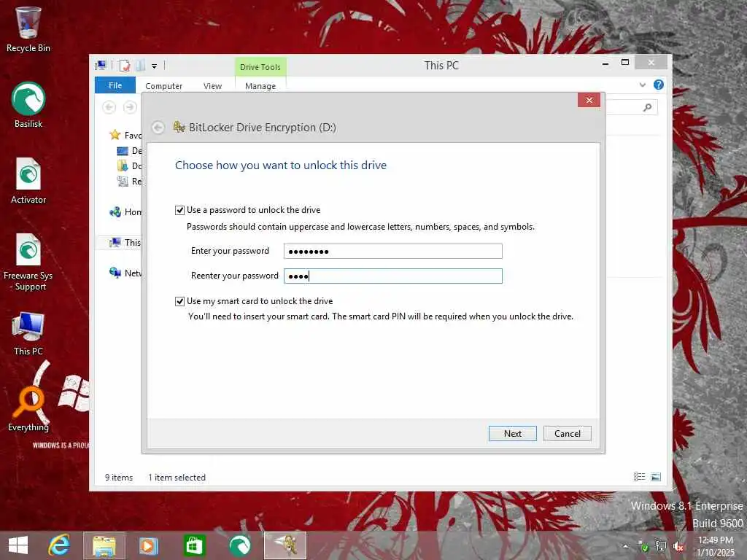This screenshot has height=560, width=747.
Task: Maximize the This PC window
Action: pyautogui.click(x=625, y=63)
